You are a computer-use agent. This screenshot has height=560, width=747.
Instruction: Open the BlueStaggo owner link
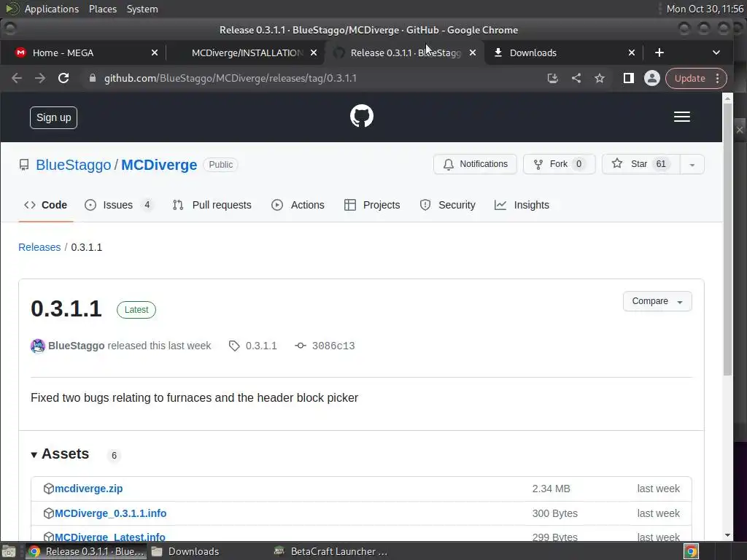pos(74,165)
